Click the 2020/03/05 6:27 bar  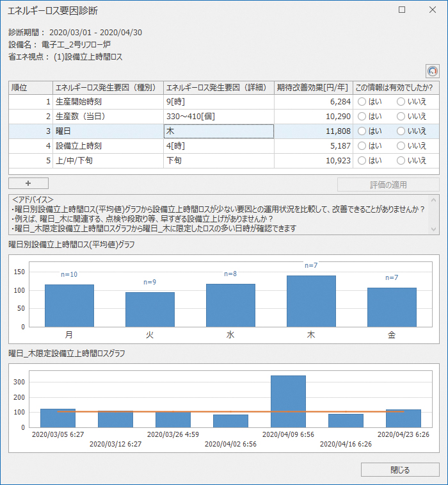click(x=58, y=418)
